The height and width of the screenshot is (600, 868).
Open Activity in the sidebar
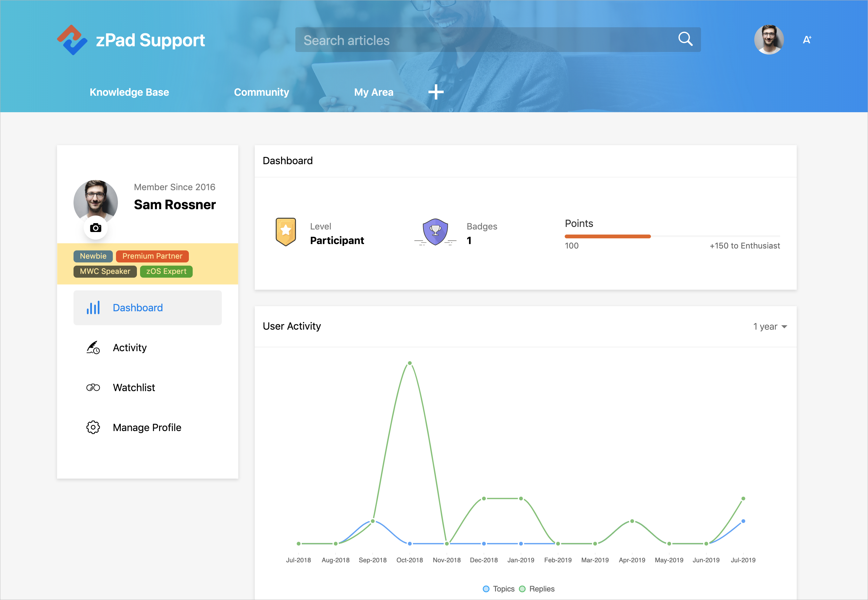point(129,348)
